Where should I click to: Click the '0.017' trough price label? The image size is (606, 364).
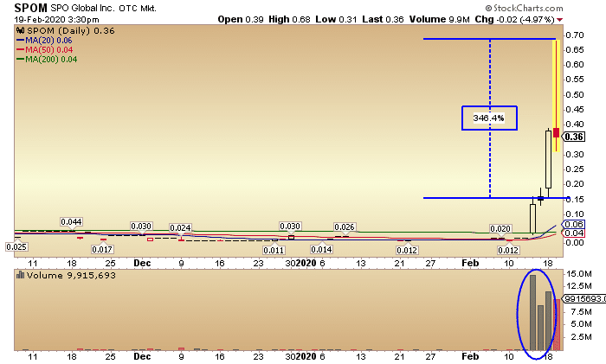point(102,249)
